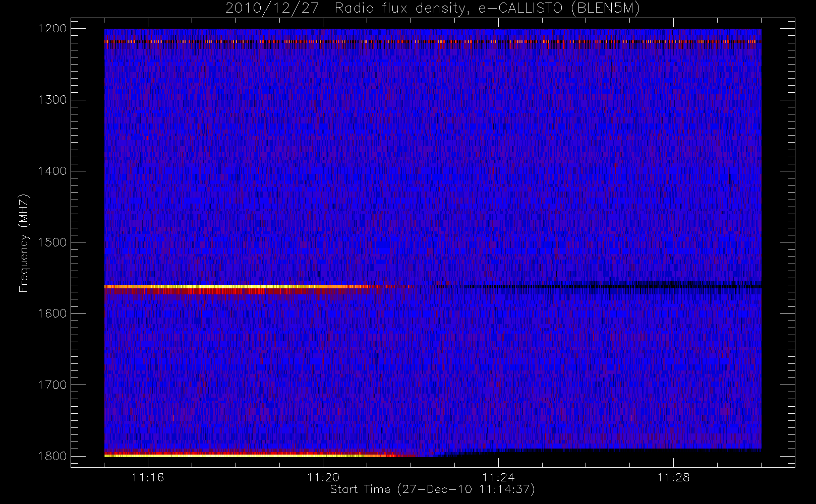
Task: Select the 1800 frequency tick label
Action: 52,456
